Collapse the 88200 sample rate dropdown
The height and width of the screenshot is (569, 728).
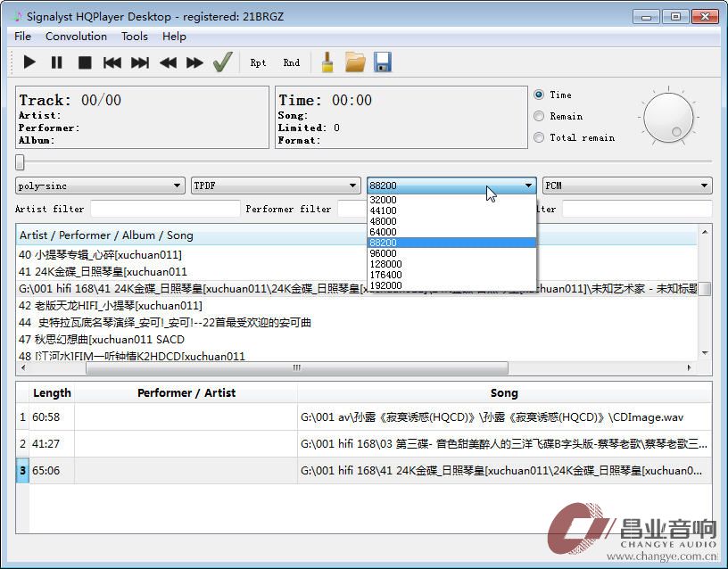[x=451, y=186]
